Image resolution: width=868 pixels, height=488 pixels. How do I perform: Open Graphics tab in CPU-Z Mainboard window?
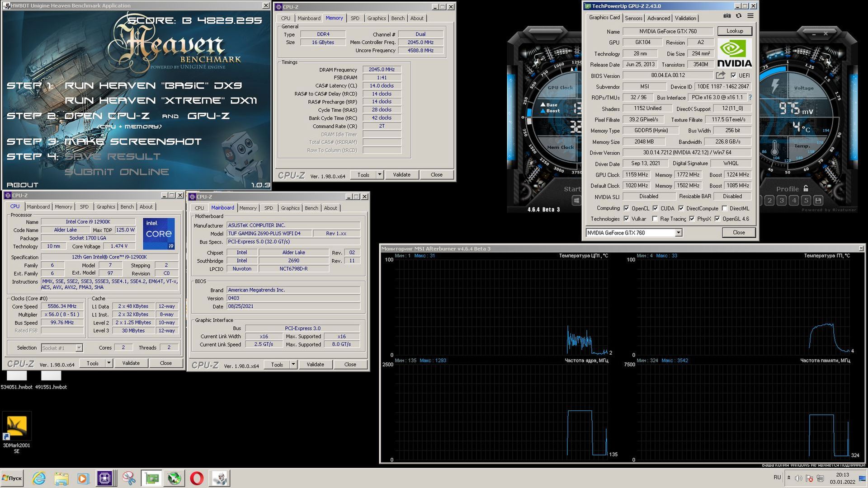coord(290,208)
